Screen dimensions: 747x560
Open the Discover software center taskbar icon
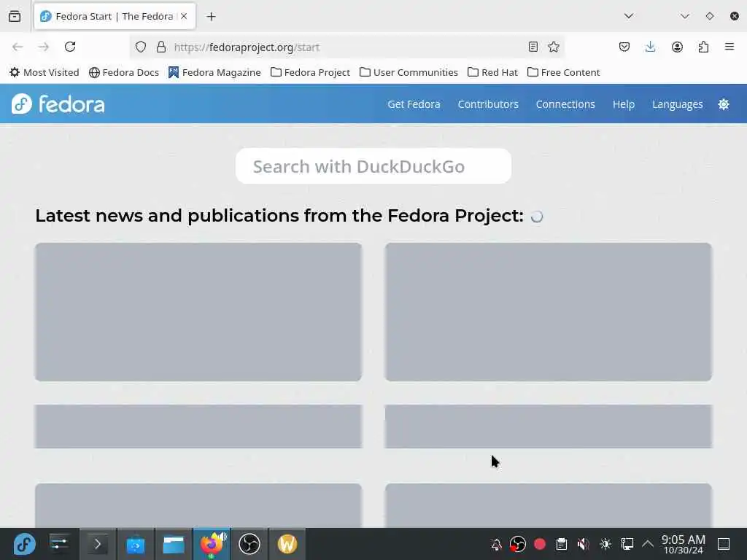(x=135, y=544)
